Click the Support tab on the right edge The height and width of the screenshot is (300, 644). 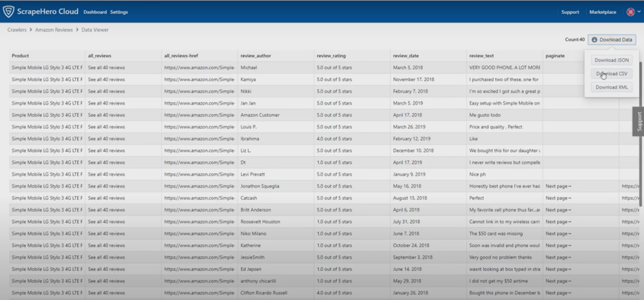pyautogui.click(x=638, y=121)
